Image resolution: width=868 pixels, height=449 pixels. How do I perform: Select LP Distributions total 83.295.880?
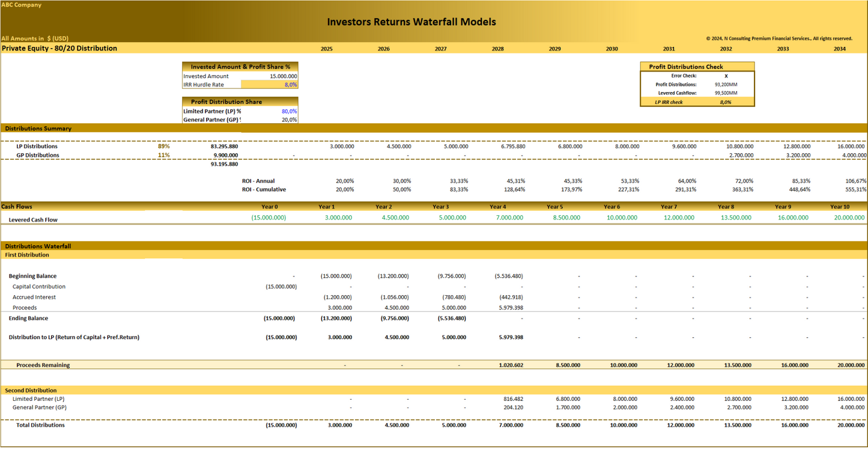(x=224, y=146)
